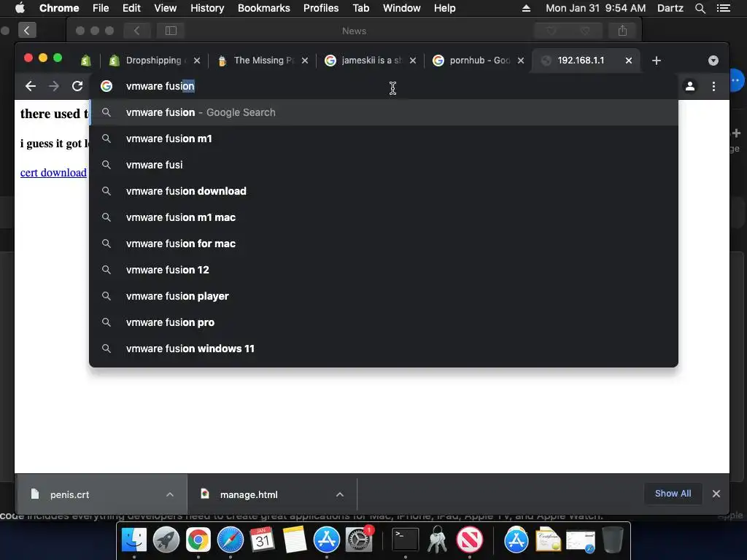
Task: Click the Dartz user name in menu bar
Action: coord(670,8)
